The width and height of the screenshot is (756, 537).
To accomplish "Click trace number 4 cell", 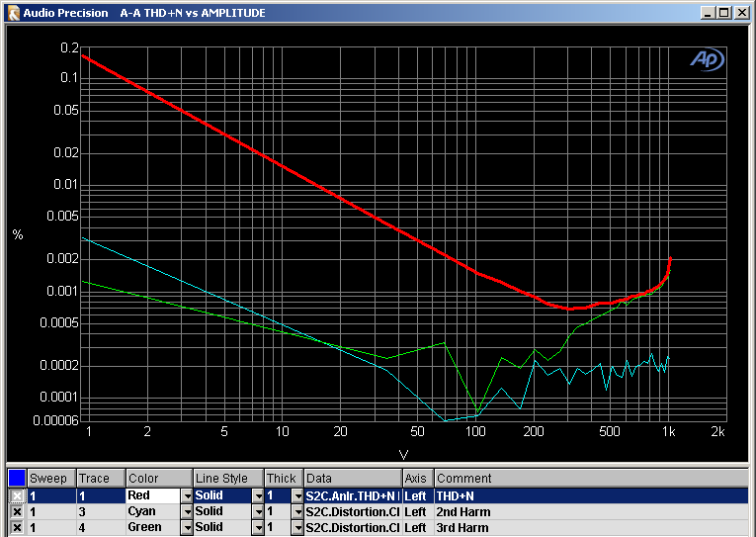I will [x=101, y=528].
